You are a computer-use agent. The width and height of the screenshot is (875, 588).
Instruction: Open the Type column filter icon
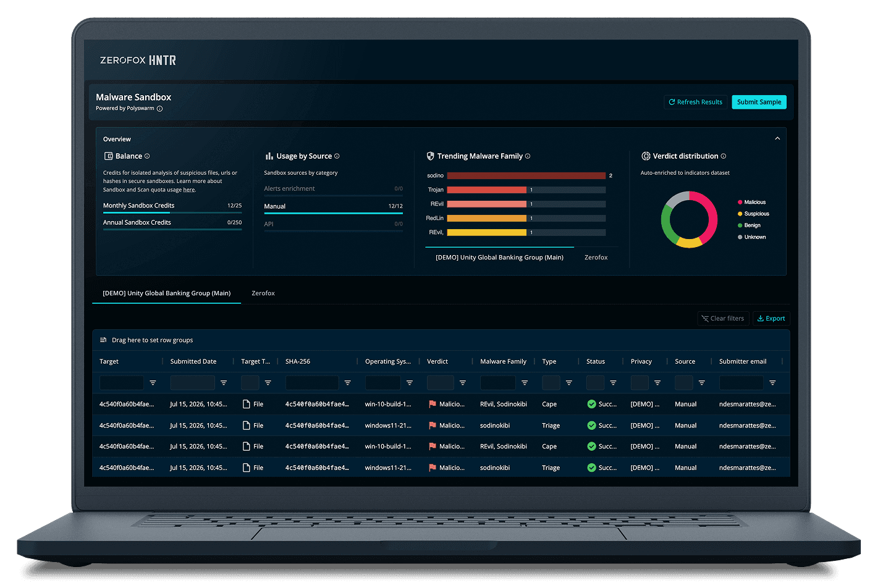point(569,383)
